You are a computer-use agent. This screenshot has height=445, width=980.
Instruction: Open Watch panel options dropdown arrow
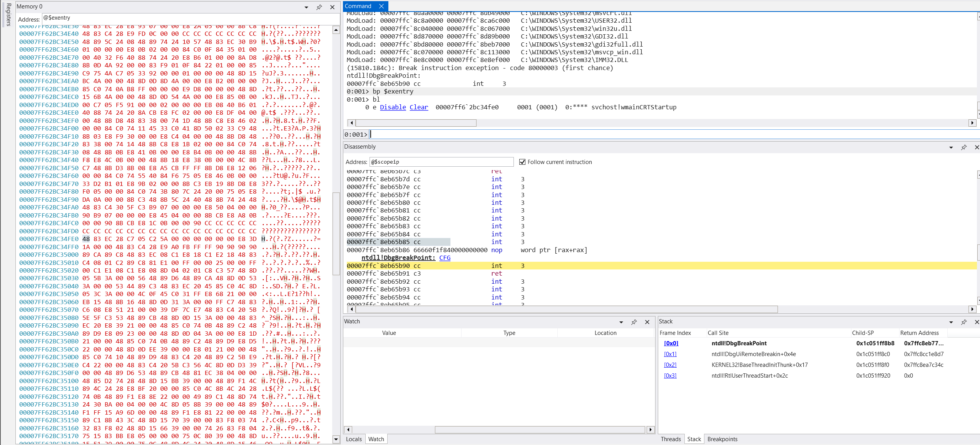[621, 322]
